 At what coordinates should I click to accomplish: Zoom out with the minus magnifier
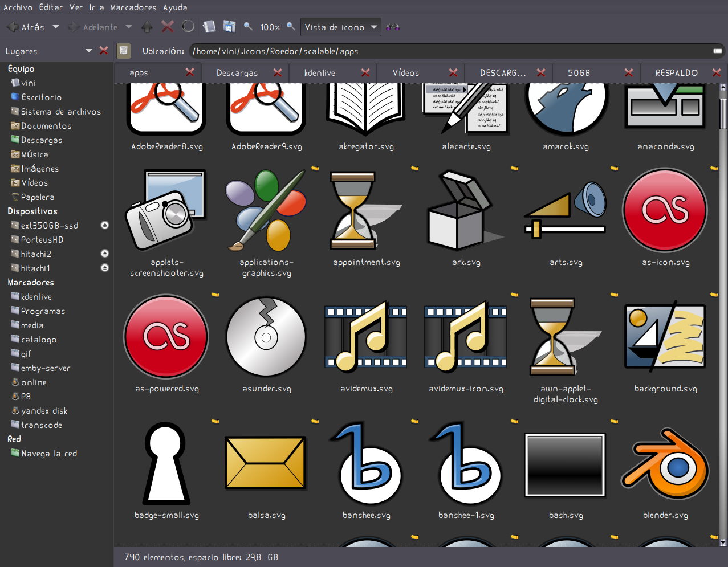point(248,26)
